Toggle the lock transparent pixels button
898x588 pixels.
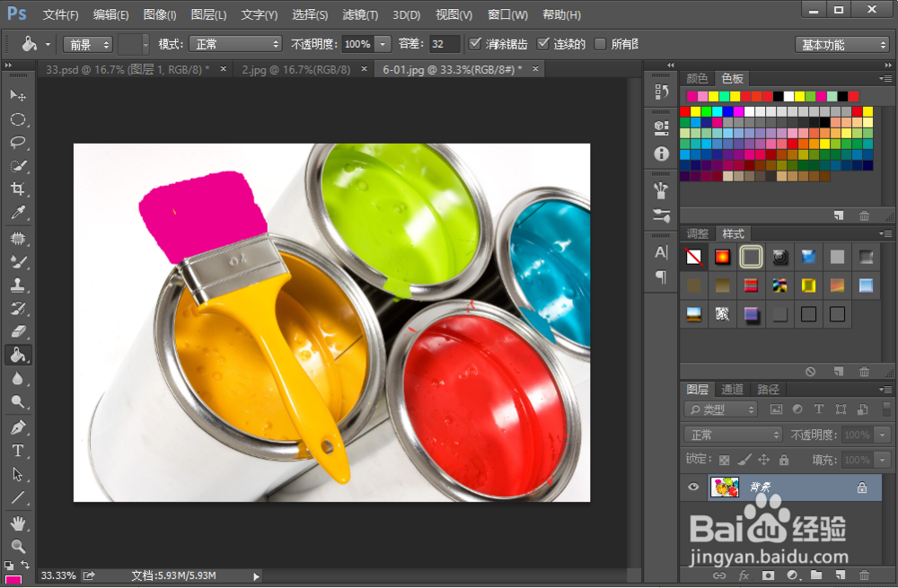point(725,459)
